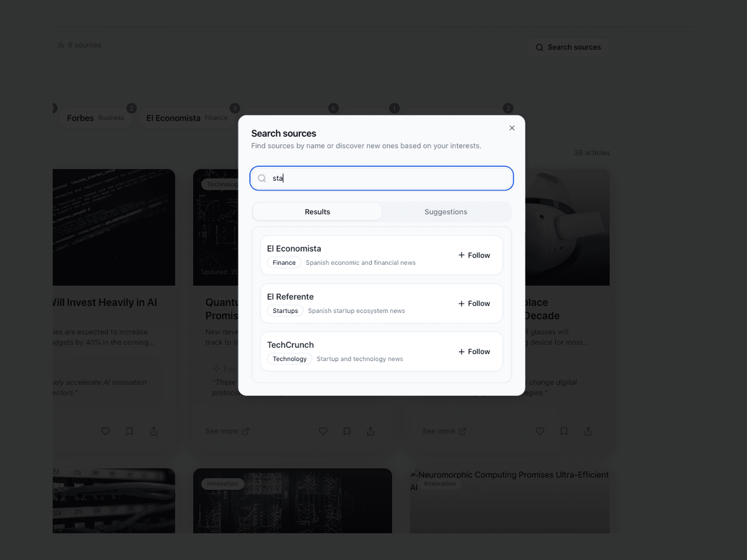Click the Finance tag on El Economista
747x560 pixels.
[x=284, y=263]
